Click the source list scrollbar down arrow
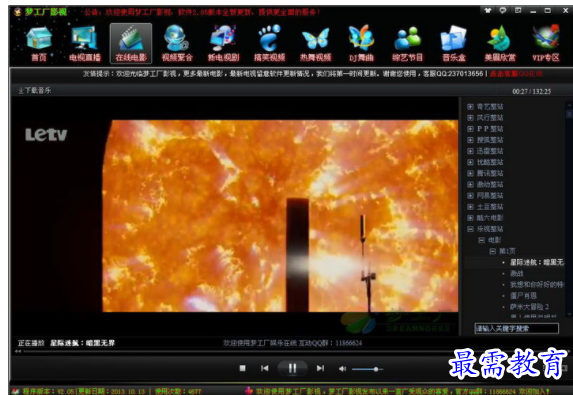The height and width of the screenshot is (395, 573). coord(569,314)
